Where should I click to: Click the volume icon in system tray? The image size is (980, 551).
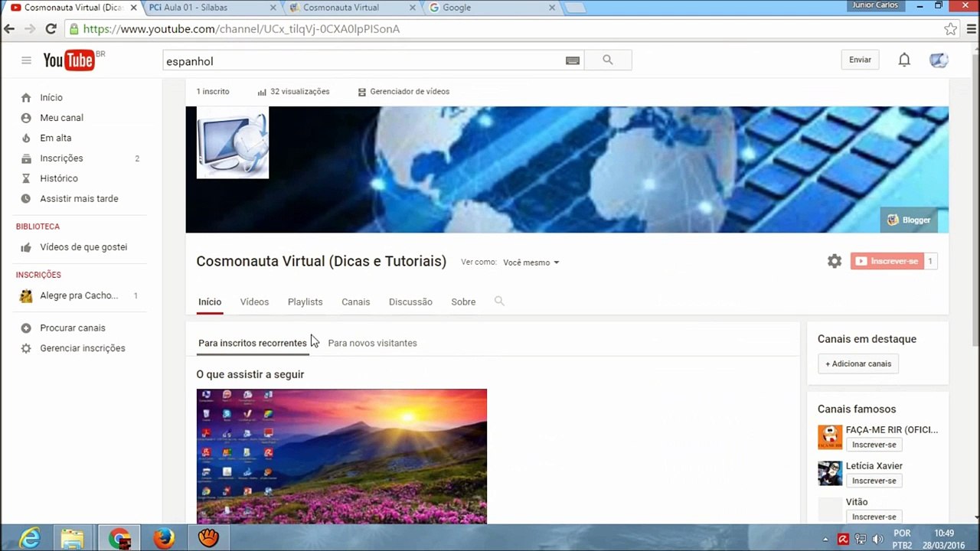(877, 540)
